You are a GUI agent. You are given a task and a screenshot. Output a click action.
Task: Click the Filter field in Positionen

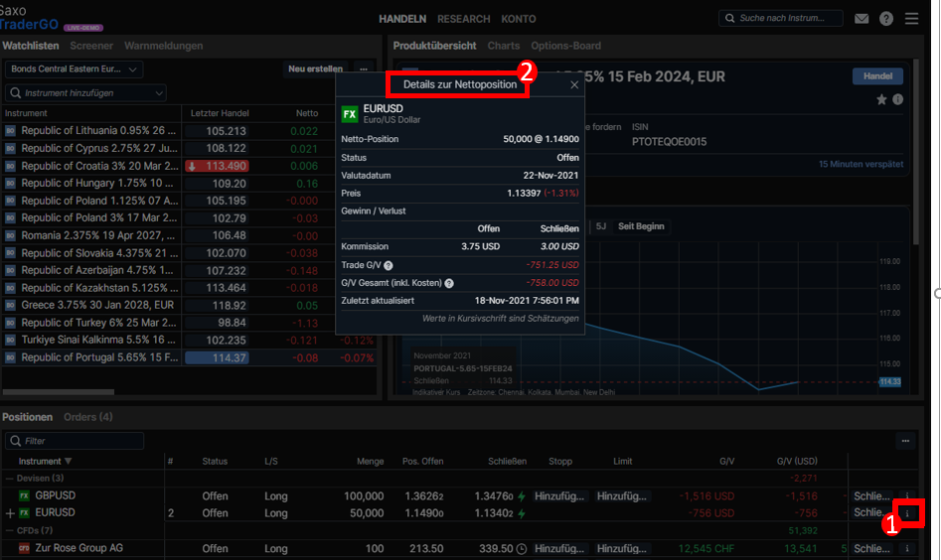(75, 441)
